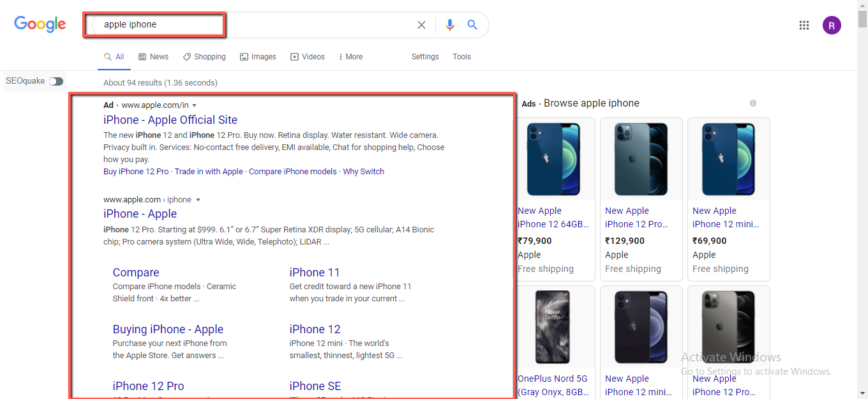Screen dimensions: 868x399
Task: Submit search with the magnifier icon
Action: click(472, 25)
